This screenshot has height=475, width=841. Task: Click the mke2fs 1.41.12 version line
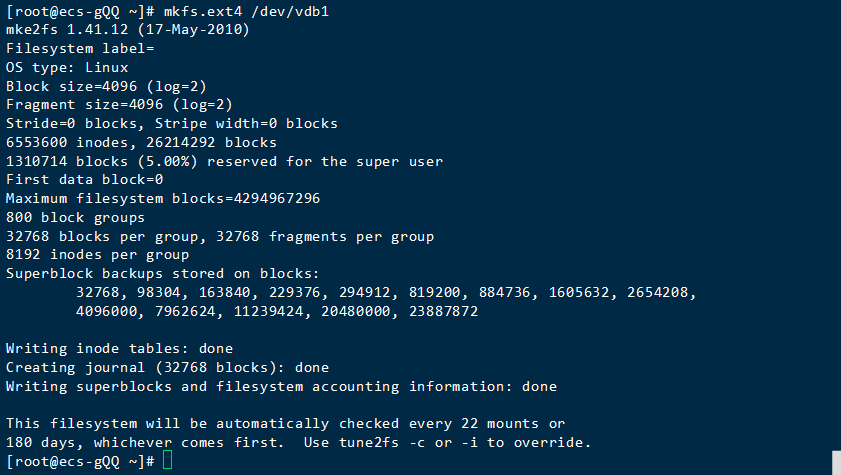coord(127,30)
